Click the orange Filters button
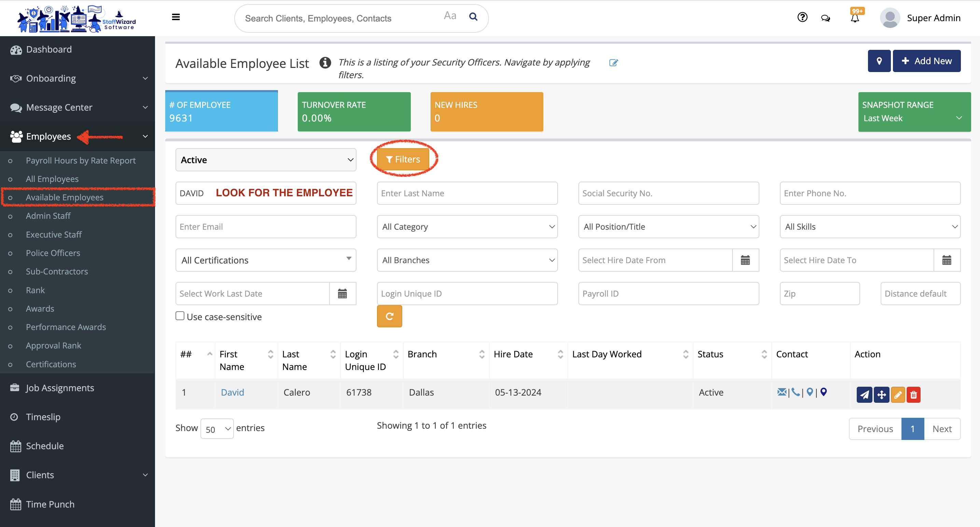980x527 pixels. tap(403, 159)
